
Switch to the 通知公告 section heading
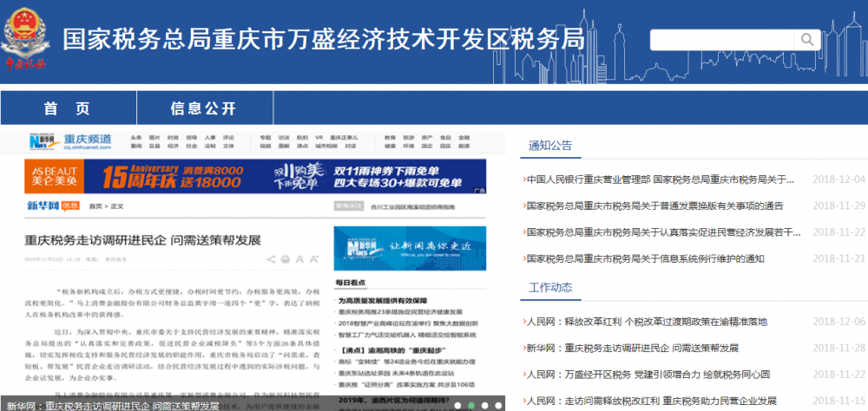coord(550,145)
